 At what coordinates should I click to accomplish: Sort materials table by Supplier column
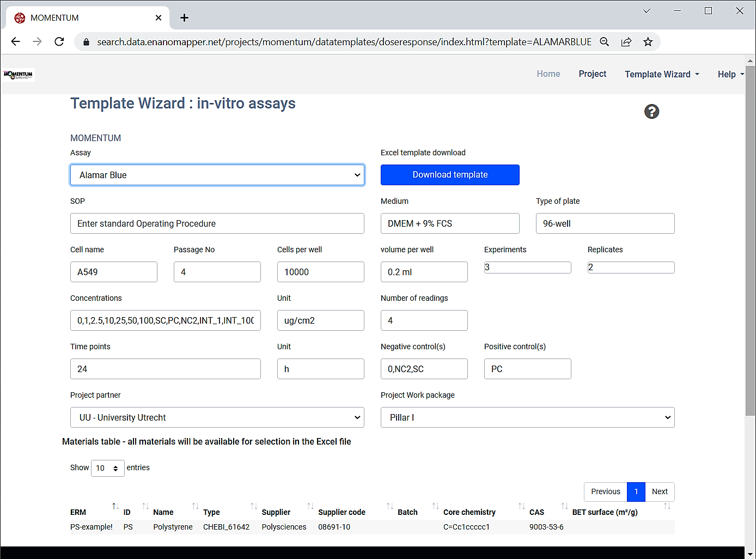(276, 512)
